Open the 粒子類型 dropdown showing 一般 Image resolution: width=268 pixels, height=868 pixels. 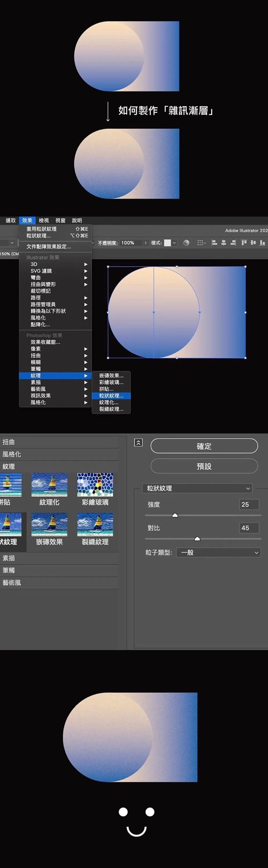[x=218, y=552]
